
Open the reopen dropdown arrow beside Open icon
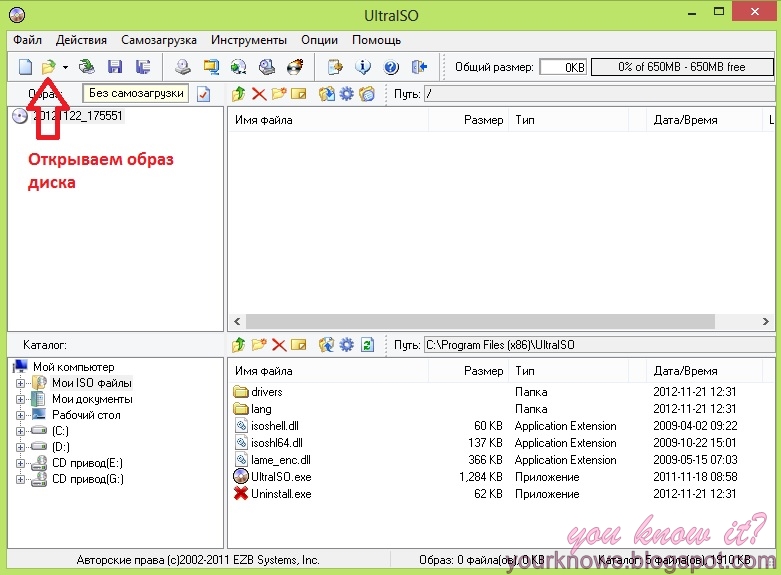click(x=65, y=67)
